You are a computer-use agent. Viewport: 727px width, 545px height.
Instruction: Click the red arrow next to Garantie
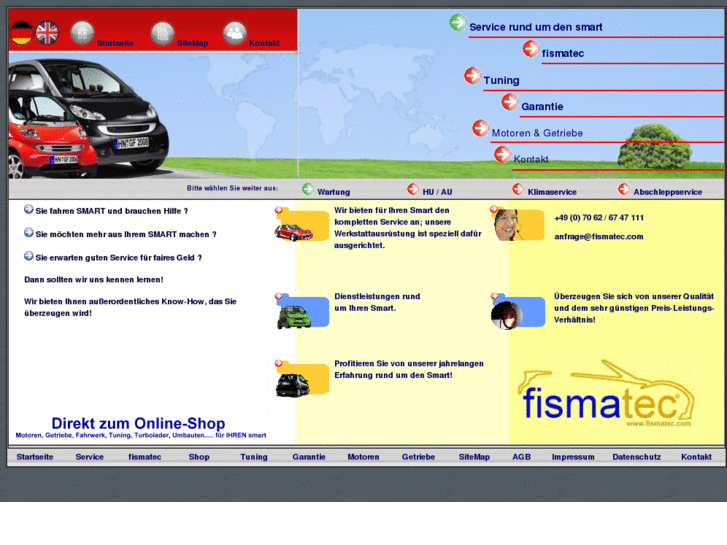pos(510,102)
